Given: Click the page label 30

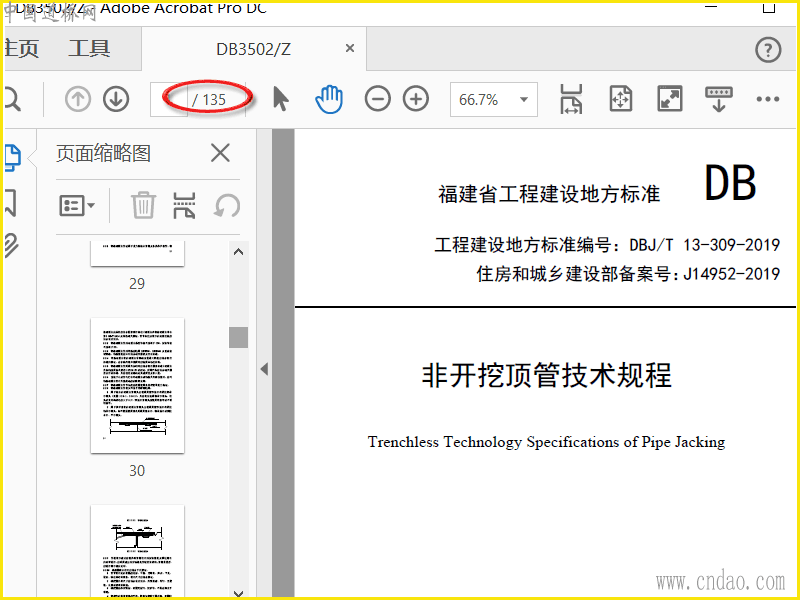Looking at the screenshot, I should pyautogui.click(x=137, y=470).
